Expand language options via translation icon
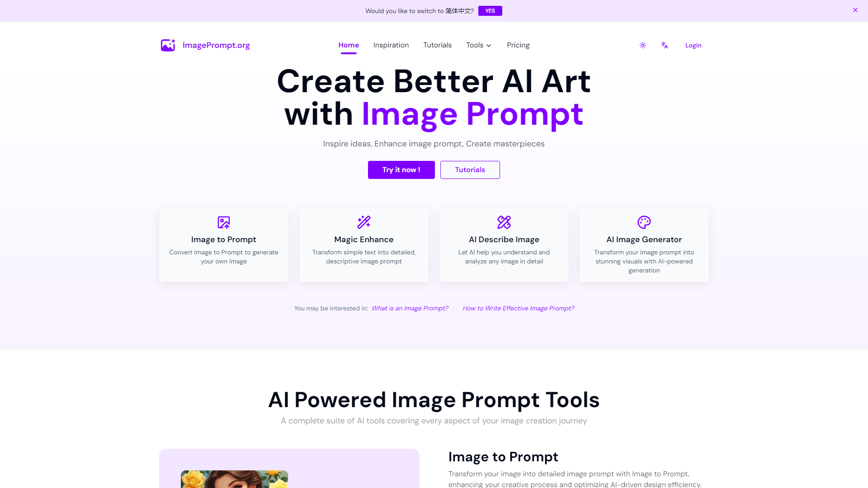 tap(664, 45)
